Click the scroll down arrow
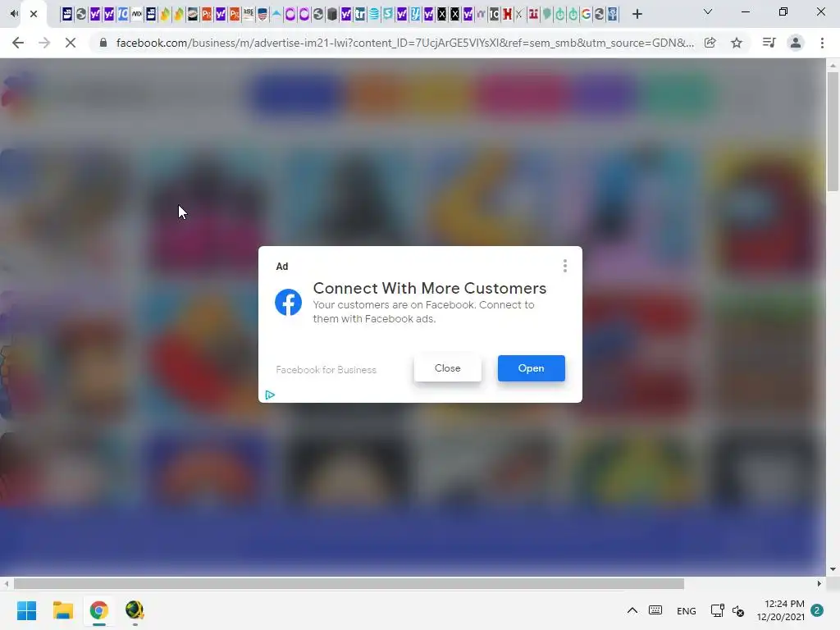This screenshot has height=630, width=840. 833,569
